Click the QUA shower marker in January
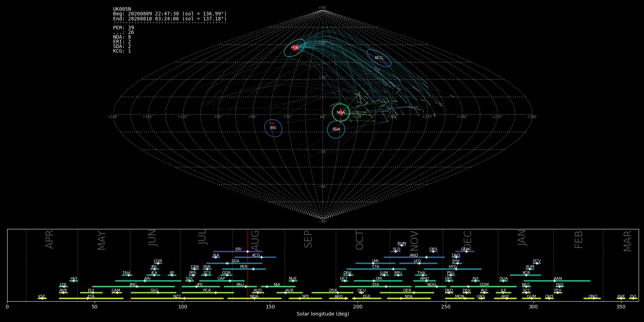Screen dimensions: 644x322 tap(503, 281)
